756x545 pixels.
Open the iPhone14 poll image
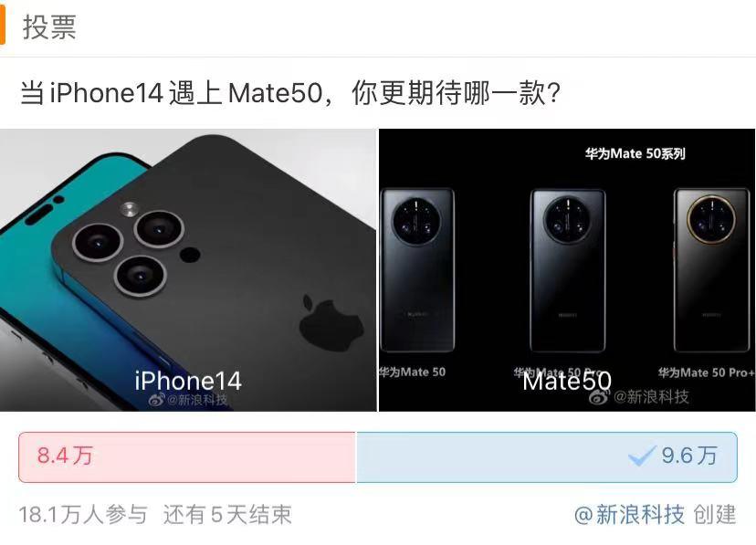pyautogui.click(x=188, y=270)
